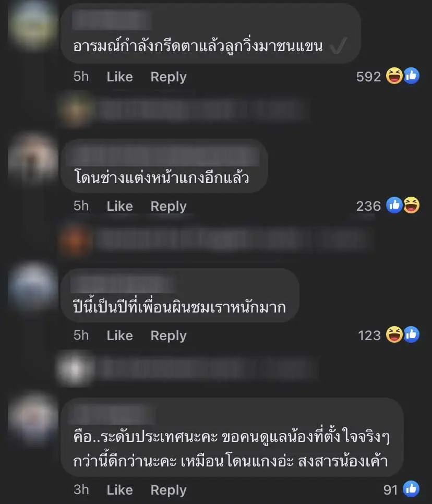The height and width of the screenshot is (504, 432).
Task: Click laughing emoji next to 123 count
Action: (x=394, y=334)
